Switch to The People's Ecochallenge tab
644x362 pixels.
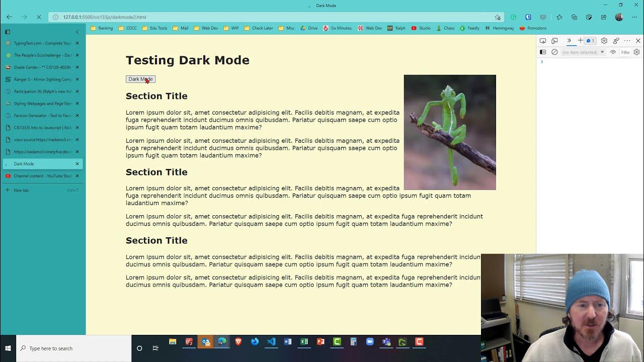(x=43, y=55)
